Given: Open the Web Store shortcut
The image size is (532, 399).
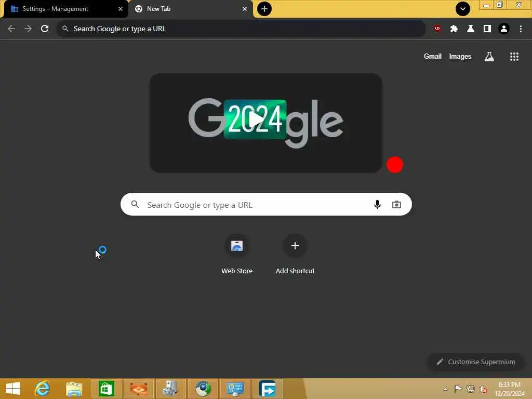Looking at the screenshot, I should pos(237,254).
